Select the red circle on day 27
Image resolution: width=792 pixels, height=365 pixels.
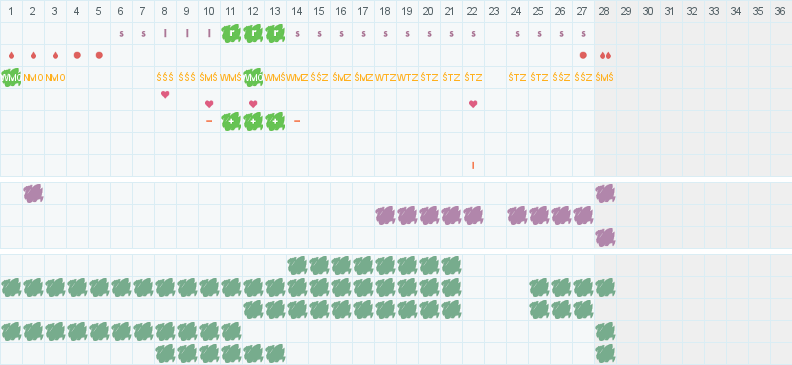pos(583,55)
